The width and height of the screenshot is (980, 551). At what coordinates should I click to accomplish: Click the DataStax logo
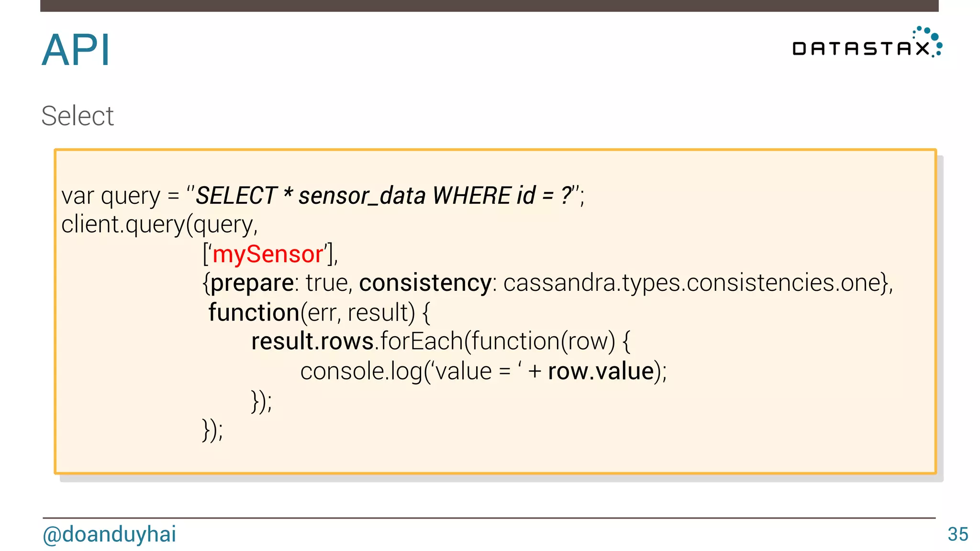pos(860,48)
